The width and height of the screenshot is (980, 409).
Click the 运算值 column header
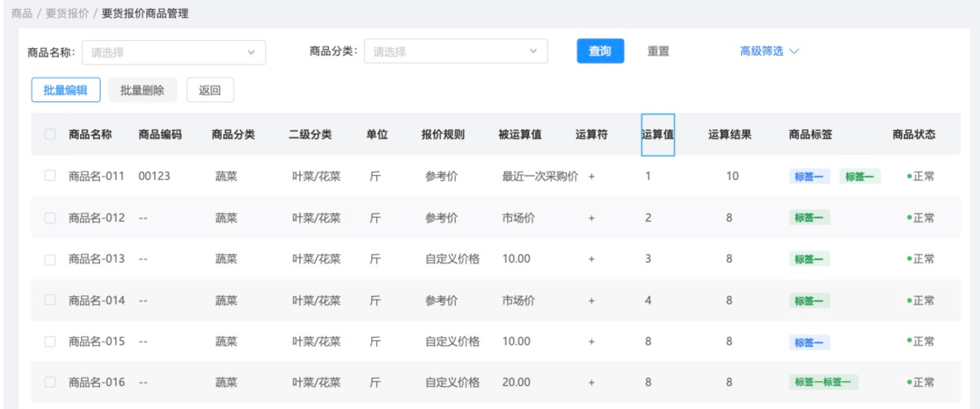(658, 135)
